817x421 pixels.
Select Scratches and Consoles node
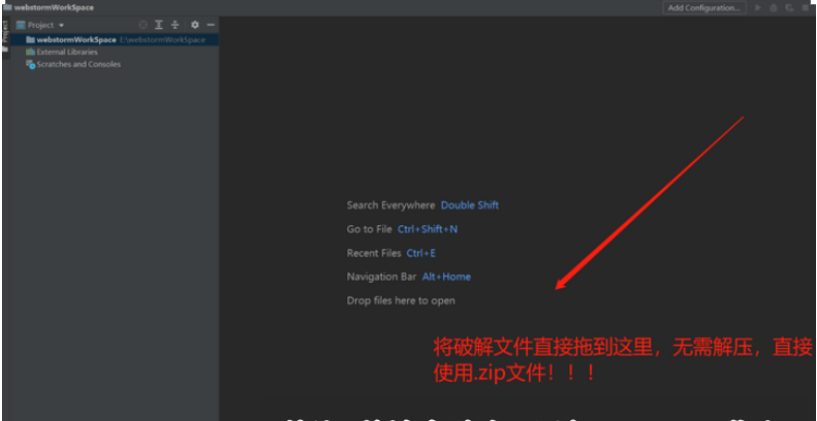tap(73, 65)
